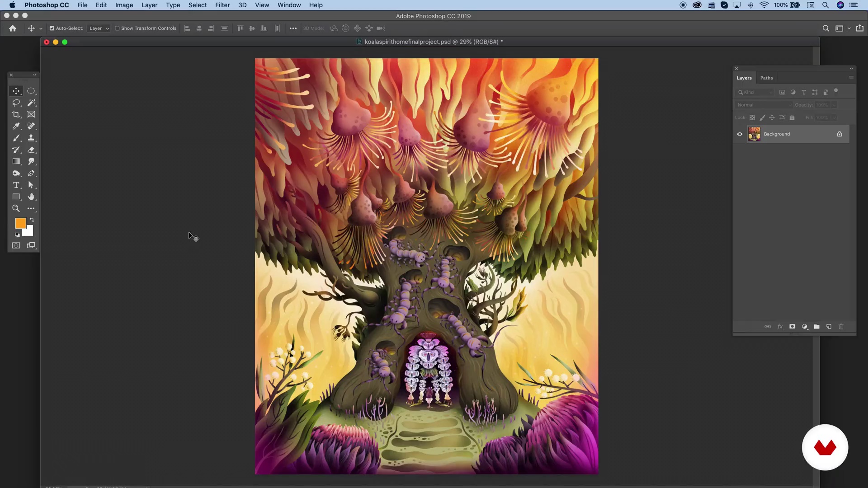This screenshot has width=868, height=488.
Task: Select the Clone Stamp tool
Action: tap(31, 138)
